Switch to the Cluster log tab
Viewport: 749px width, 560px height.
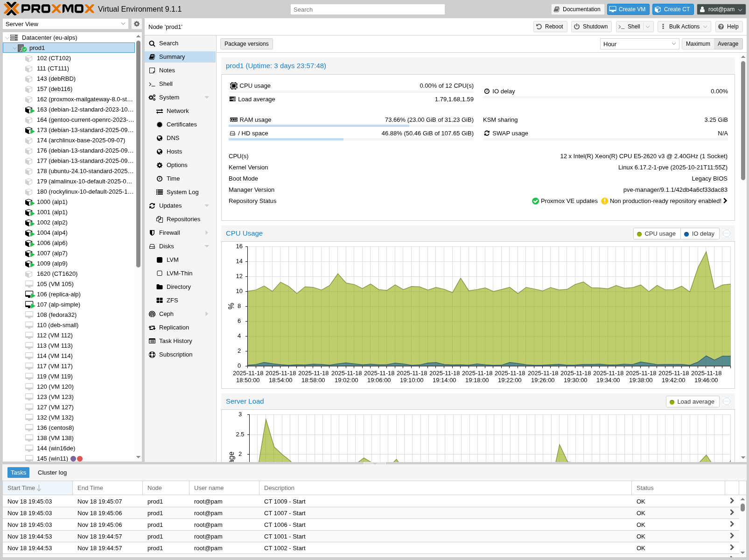point(52,472)
